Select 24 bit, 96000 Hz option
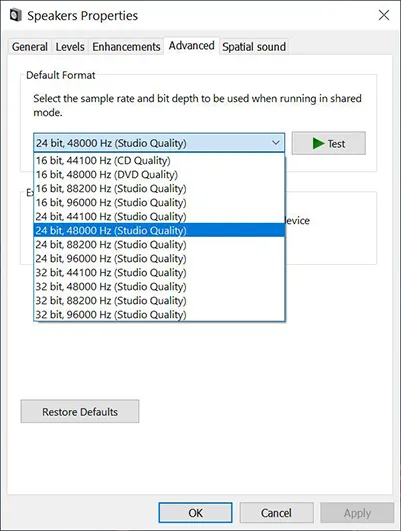 click(x=159, y=258)
